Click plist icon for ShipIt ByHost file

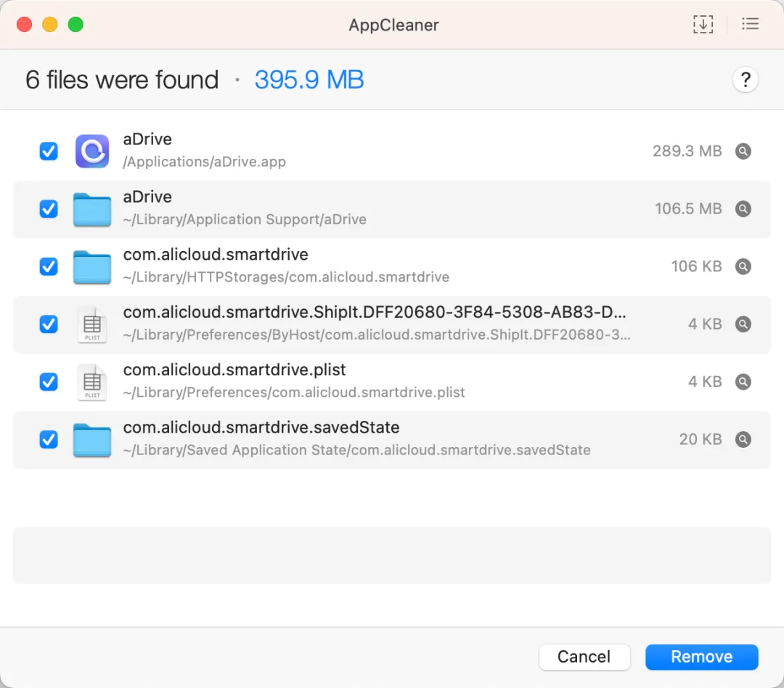pos(92,324)
